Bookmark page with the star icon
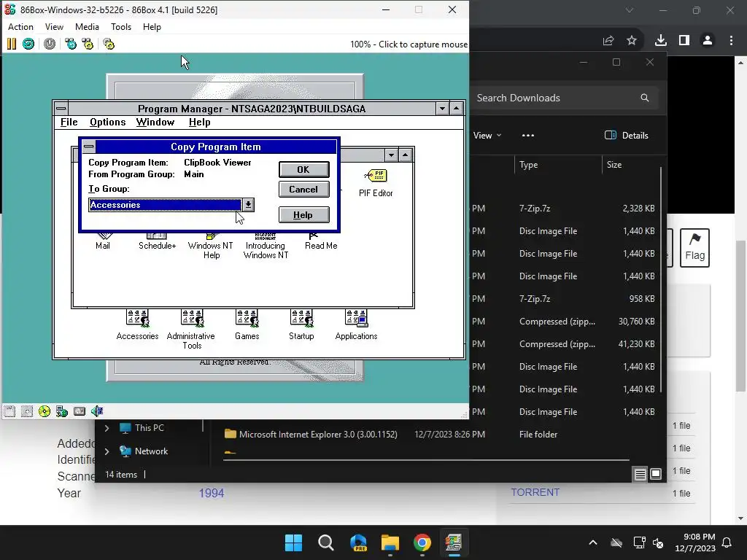 [632, 41]
